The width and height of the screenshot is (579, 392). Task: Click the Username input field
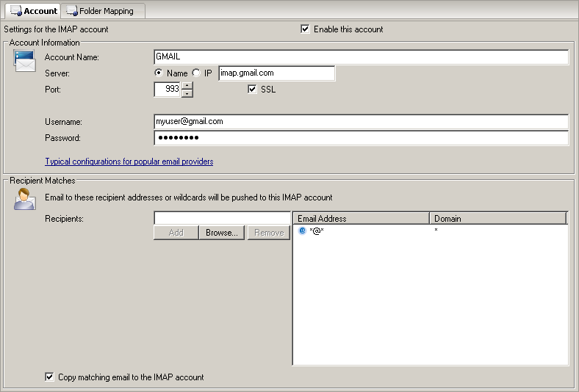point(360,122)
